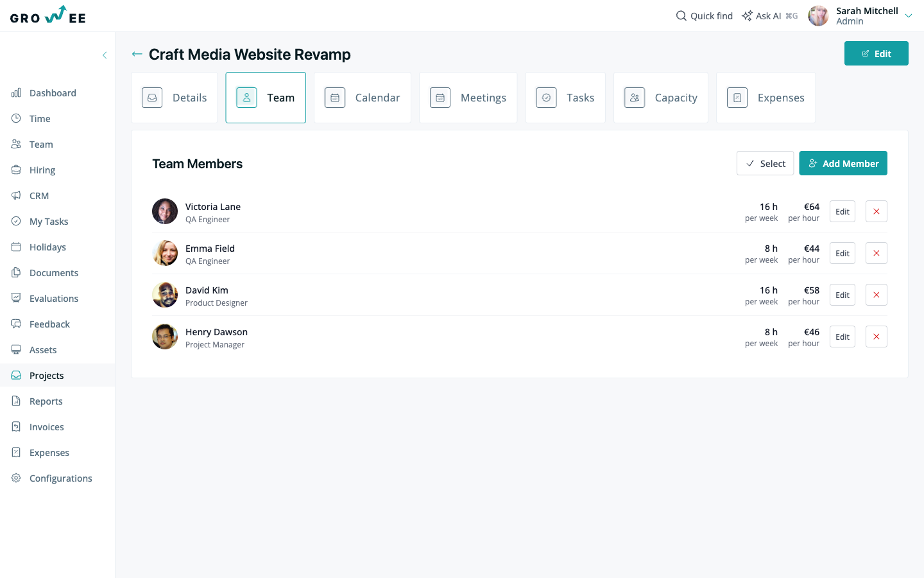This screenshot has width=924, height=578.
Task: Open the Hiring sidebar icon
Action: point(16,170)
